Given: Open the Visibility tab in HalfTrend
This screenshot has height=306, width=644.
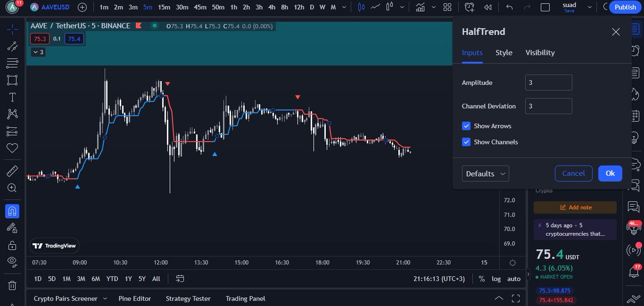Looking at the screenshot, I should 540,53.
